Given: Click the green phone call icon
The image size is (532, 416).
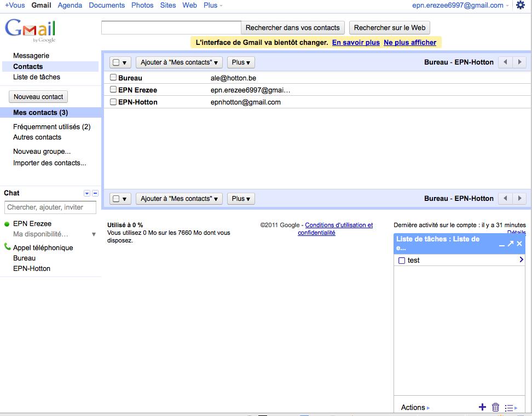Looking at the screenshot, I should pyautogui.click(x=7, y=247).
